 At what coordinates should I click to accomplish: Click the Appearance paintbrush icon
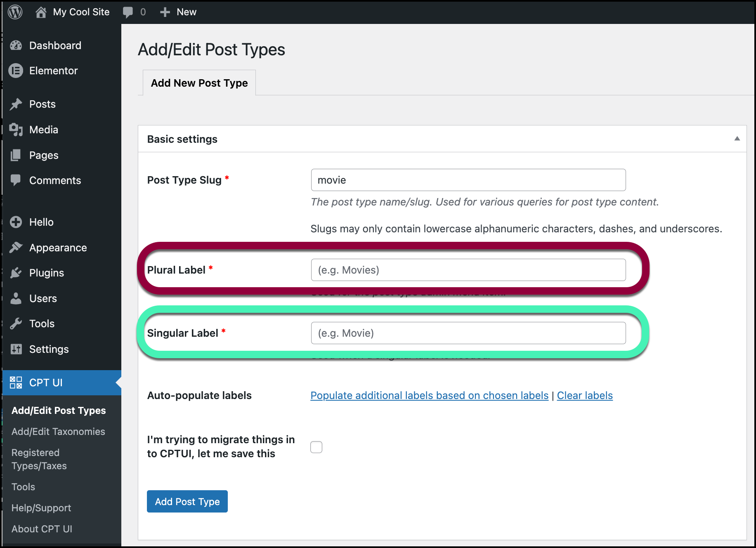[16, 248]
